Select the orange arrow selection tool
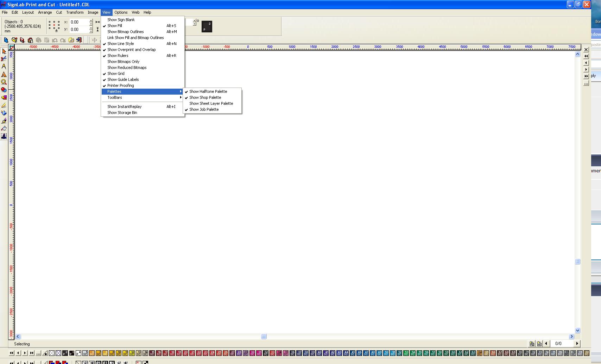 (4, 51)
